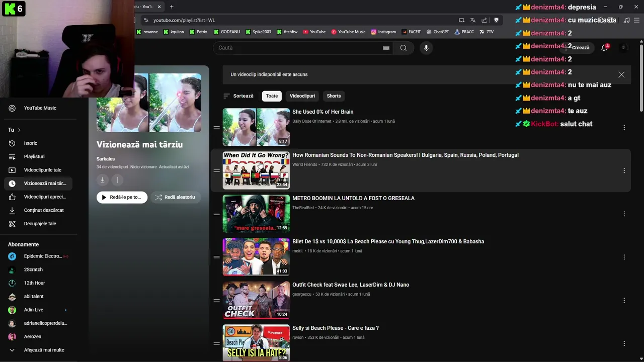This screenshot has height=362, width=644.
Task: Select the Videoclipuri filter chip
Action: pyautogui.click(x=302, y=96)
